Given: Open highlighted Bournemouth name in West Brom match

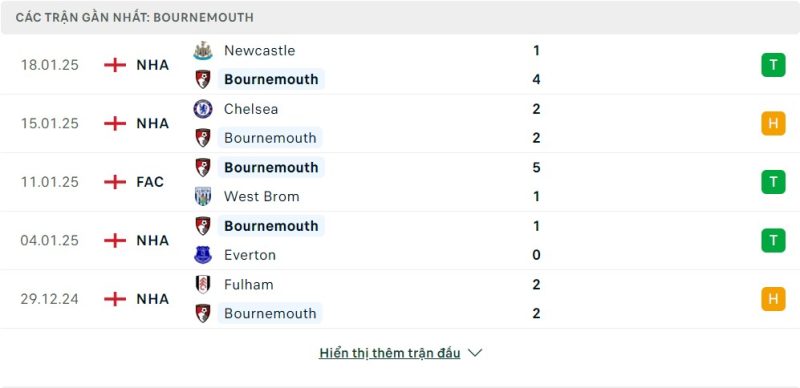Looking at the screenshot, I should 271,167.
